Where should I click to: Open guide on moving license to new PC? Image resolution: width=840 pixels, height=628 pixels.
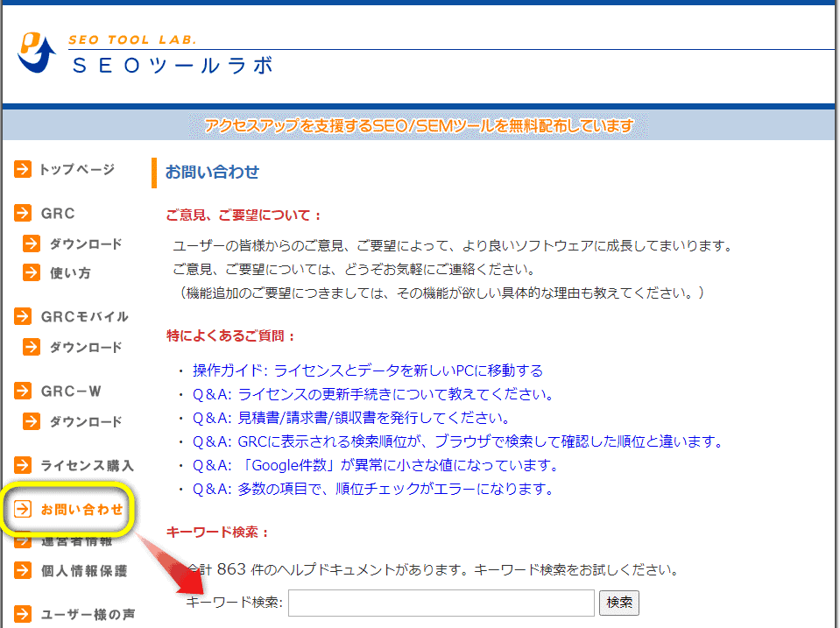(368, 370)
